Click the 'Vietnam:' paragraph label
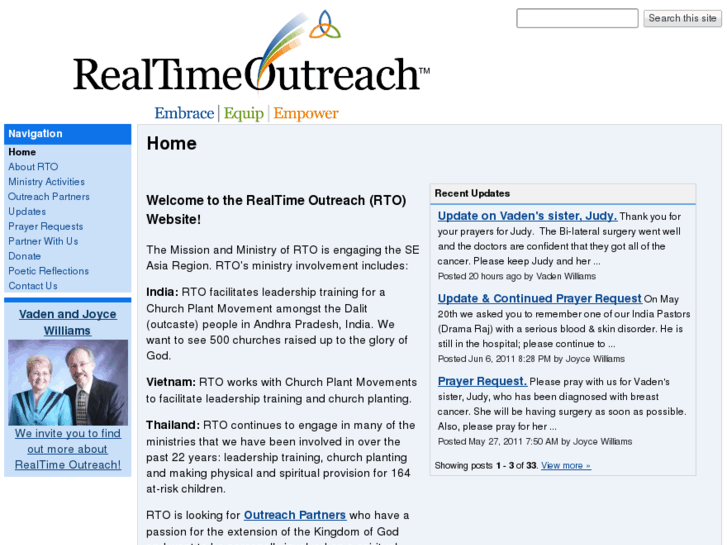 [x=171, y=382]
